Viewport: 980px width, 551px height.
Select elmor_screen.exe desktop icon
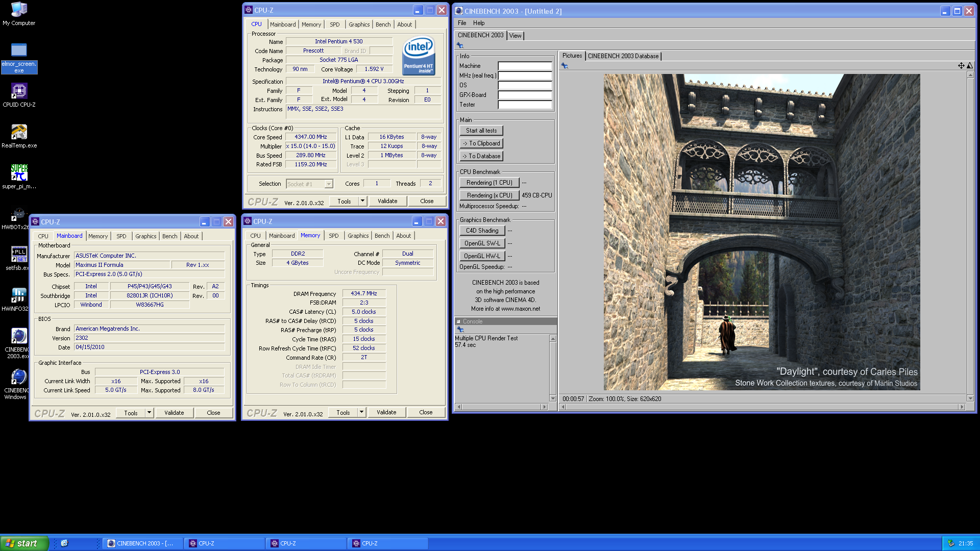point(19,58)
